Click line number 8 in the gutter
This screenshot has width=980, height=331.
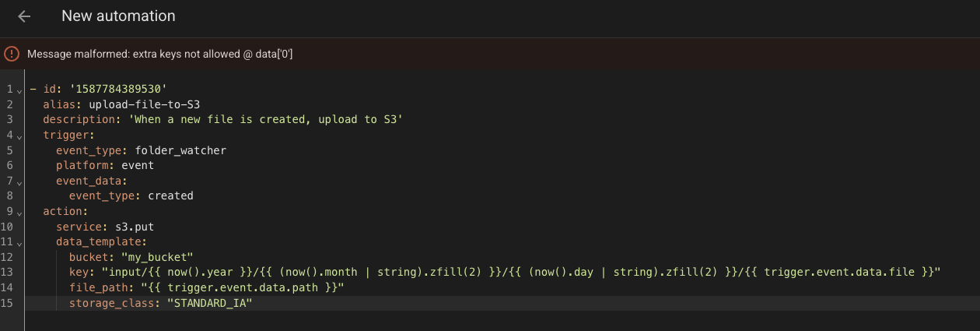tap(10, 196)
